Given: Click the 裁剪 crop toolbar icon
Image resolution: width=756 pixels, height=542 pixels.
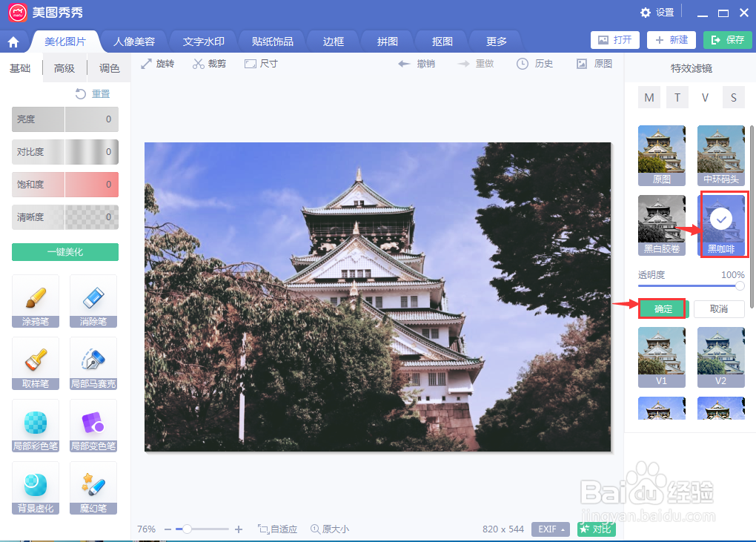Looking at the screenshot, I should coord(208,64).
